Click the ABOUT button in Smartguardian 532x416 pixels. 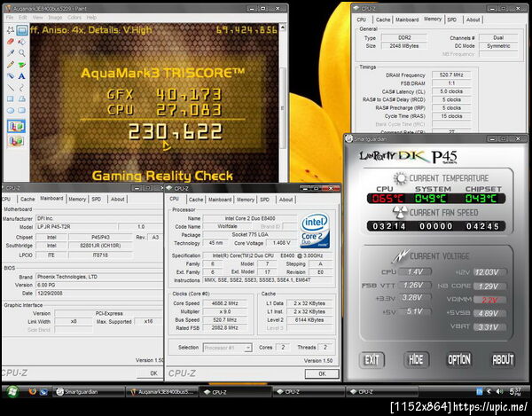point(503,359)
